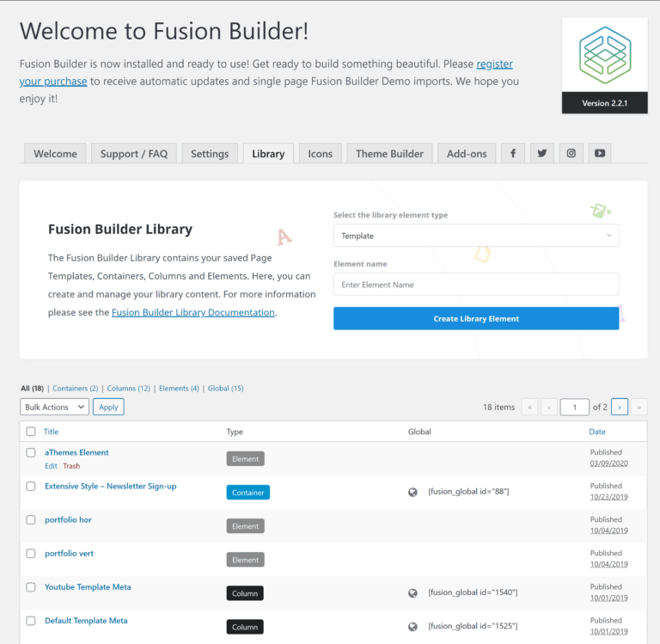Viewport: 660px width, 644px height.
Task: Click the current page number field
Action: tap(574, 407)
